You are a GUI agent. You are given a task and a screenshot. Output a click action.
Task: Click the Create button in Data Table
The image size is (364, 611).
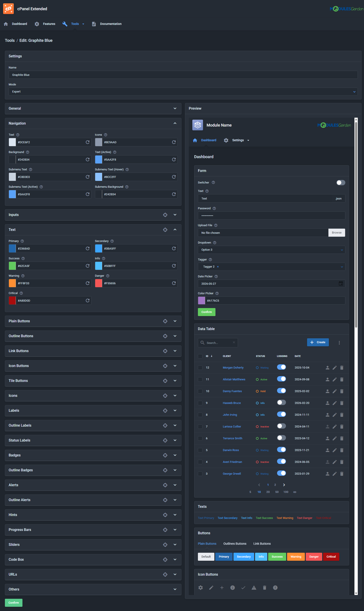[x=318, y=342]
